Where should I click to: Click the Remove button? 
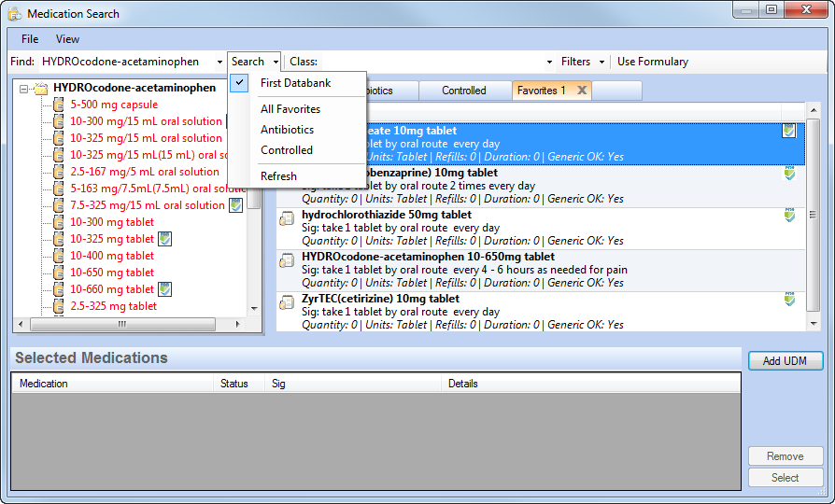(x=785, y=456)
